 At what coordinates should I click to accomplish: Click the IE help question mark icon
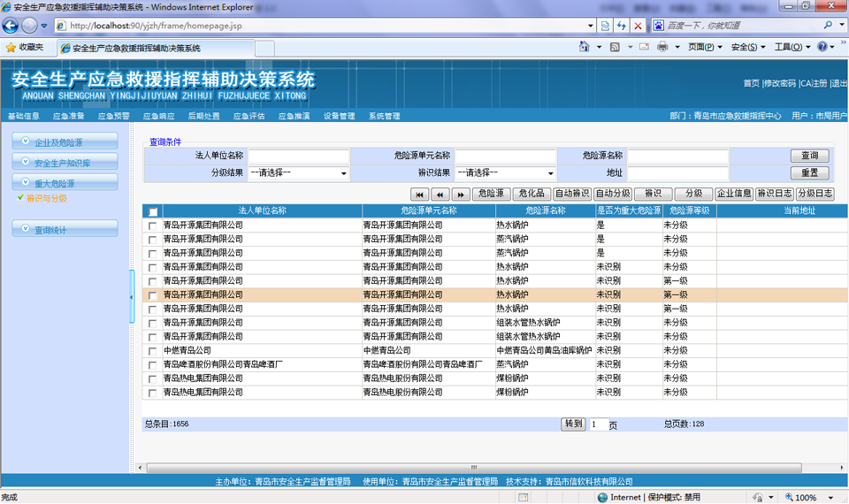pos(822,47)
